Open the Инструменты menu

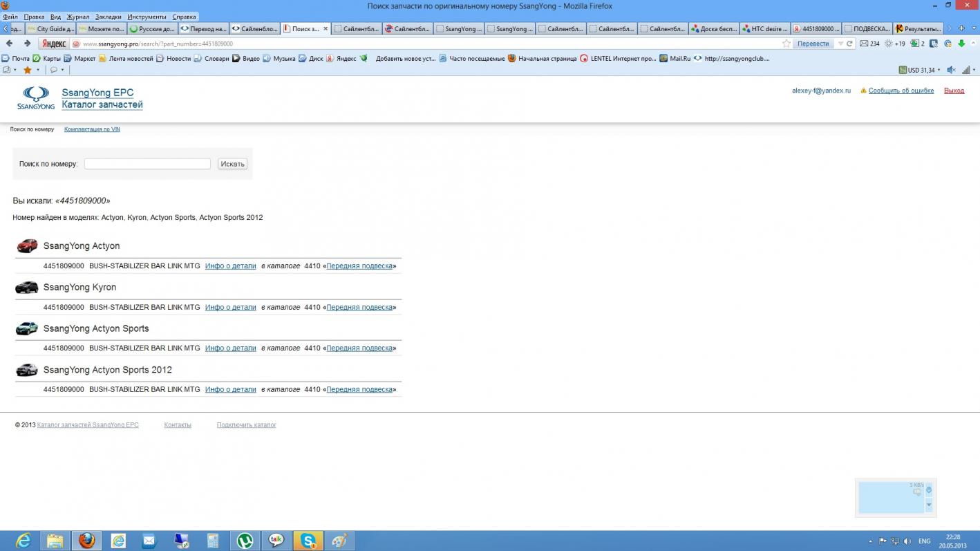pyautogui.click(x=147, y=17)
